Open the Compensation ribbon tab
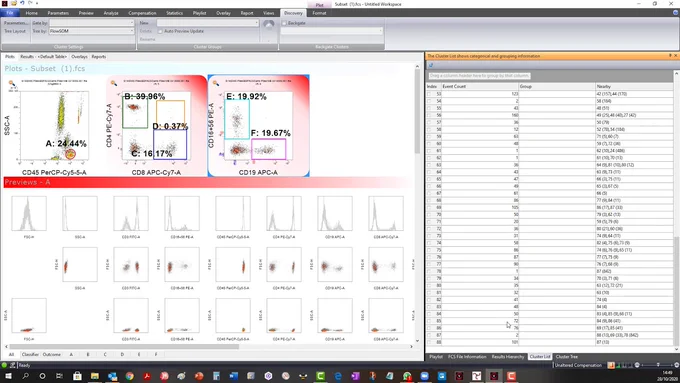680x383 pixels. point(142,13)
